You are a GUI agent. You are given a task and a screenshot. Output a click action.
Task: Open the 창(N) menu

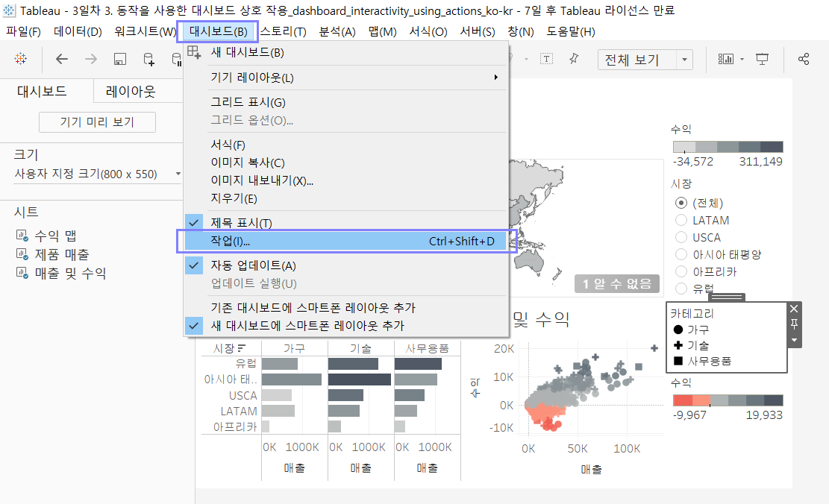pos(520,32)
